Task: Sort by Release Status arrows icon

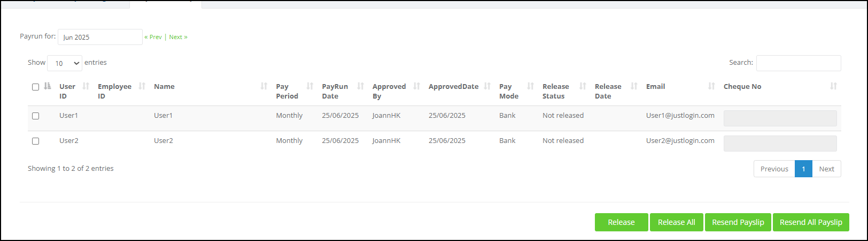Action: click(583, 86)
